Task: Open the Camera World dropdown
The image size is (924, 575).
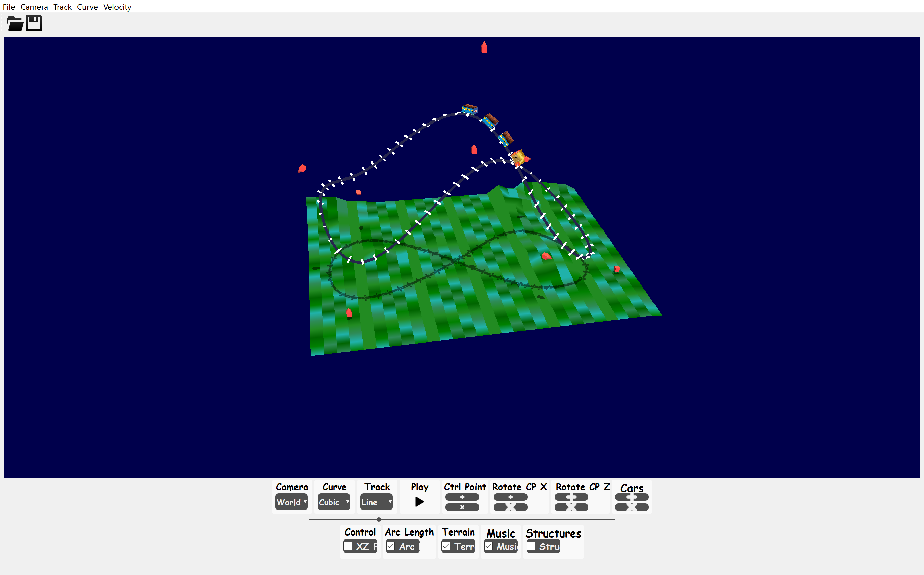Action: coord(291,502)
